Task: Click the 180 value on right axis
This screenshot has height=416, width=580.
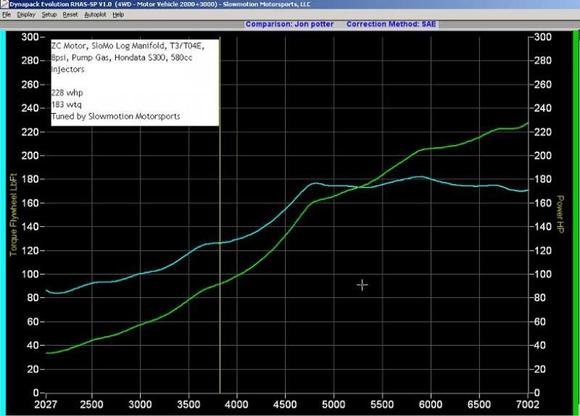Action: point(543,179)
